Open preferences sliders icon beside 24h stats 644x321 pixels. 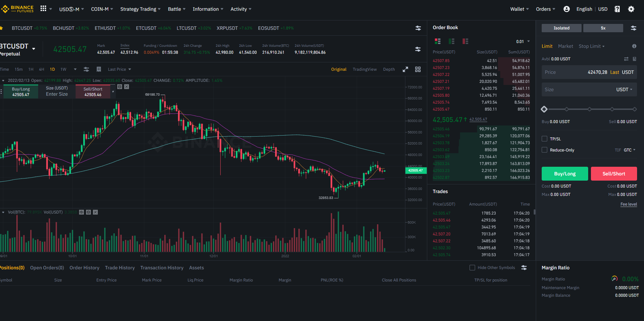click(418, 49)
